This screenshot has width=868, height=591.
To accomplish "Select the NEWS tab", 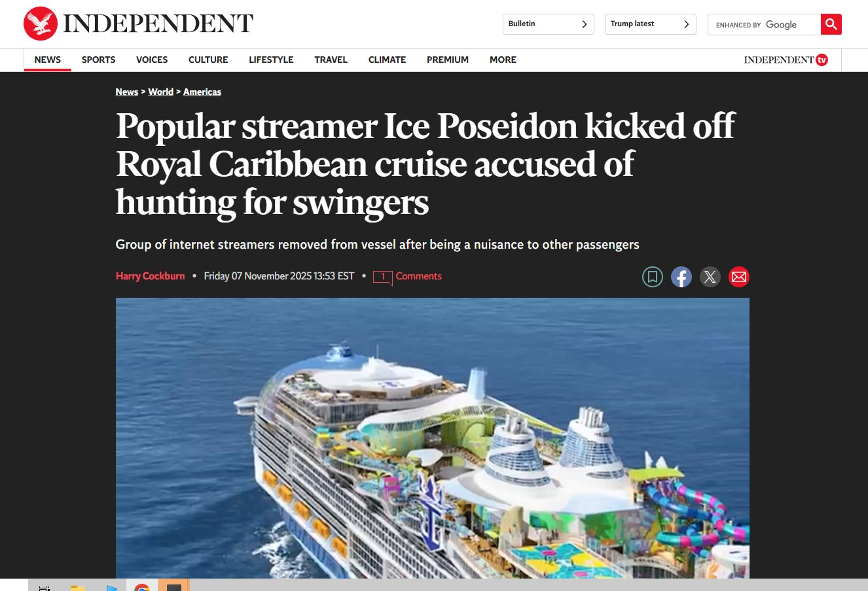I will point(48,60).
